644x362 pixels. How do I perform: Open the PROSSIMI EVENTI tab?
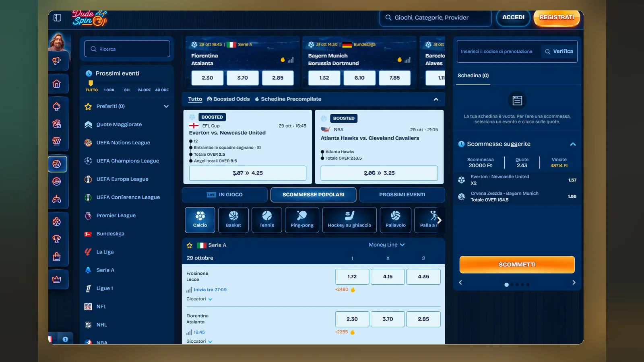[x=402, y=195]
